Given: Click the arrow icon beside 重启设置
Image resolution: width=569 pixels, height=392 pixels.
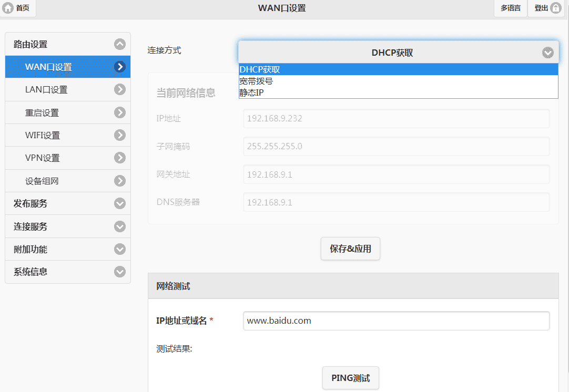Looking at the screenshot, I should point(120,112).
